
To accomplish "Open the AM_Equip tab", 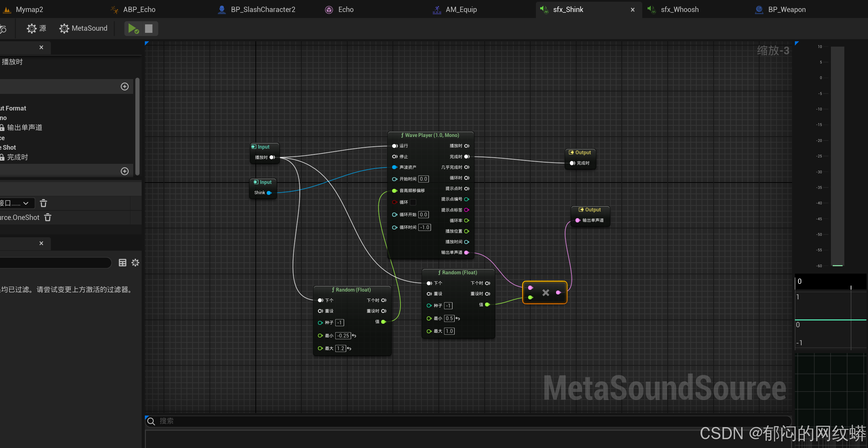I will [x=461, y=10].
